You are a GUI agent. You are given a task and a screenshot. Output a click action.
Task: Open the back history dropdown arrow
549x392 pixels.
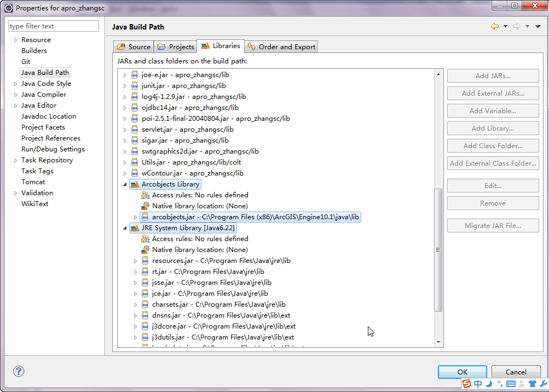(505, 26)
